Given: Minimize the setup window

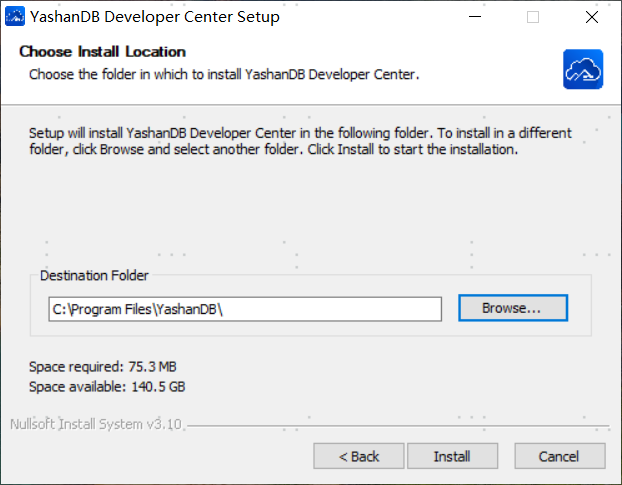Looking at the screenshot, I should [x=485, y=17].
